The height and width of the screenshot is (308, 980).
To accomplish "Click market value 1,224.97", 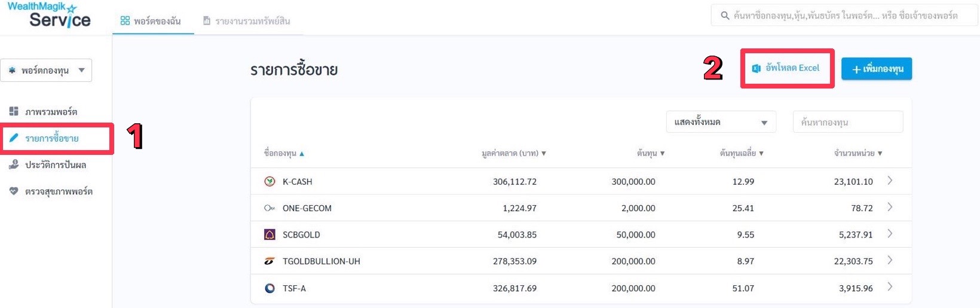I will pyautogui.click(x=519, y=208).
